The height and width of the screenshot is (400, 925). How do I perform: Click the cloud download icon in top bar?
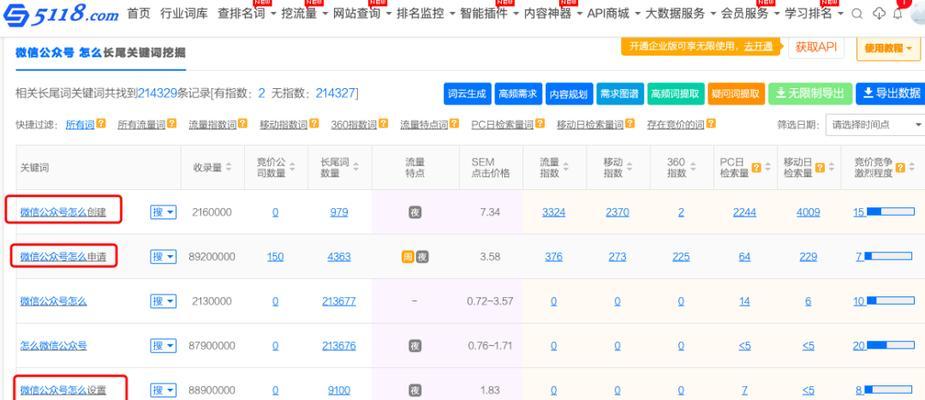879,14
